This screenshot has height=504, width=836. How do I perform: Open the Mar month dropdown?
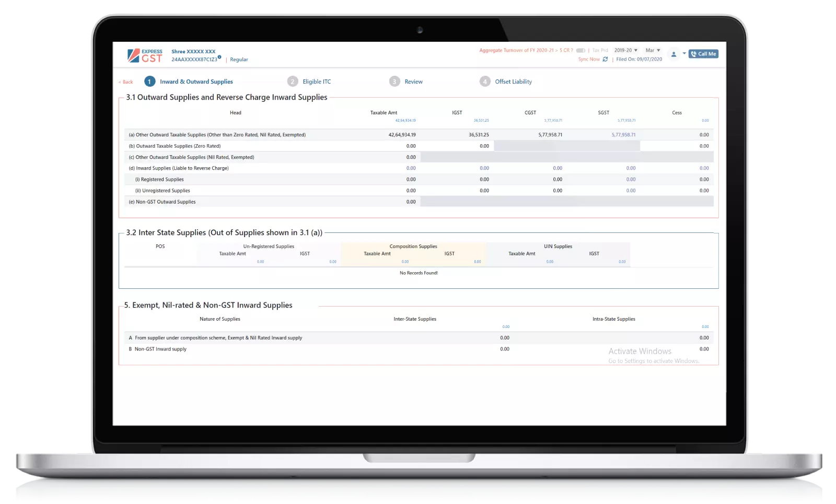click(653, 51)
